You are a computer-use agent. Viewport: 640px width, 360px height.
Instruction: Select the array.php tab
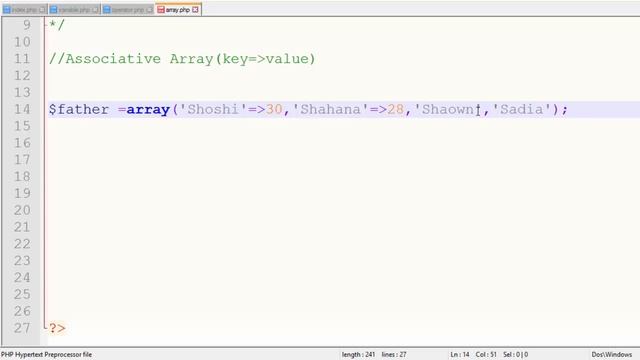pos(178,9)
